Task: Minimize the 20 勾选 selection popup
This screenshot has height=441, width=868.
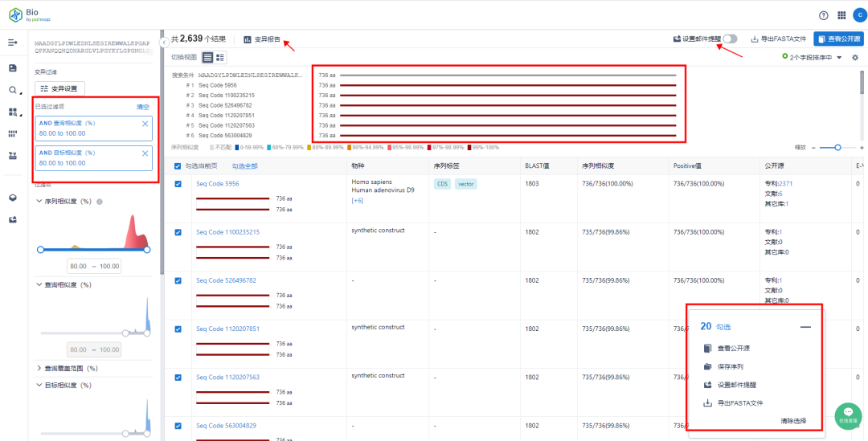Action: 805,327
